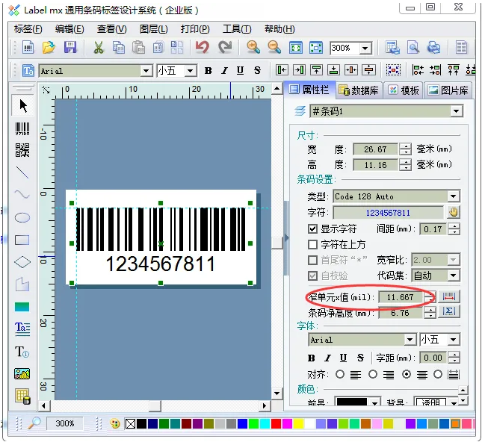Viewport: 485px width, 448px height.
Task: Zoom in with the magnifier plus icon
Action: click(x=253, y=48)
